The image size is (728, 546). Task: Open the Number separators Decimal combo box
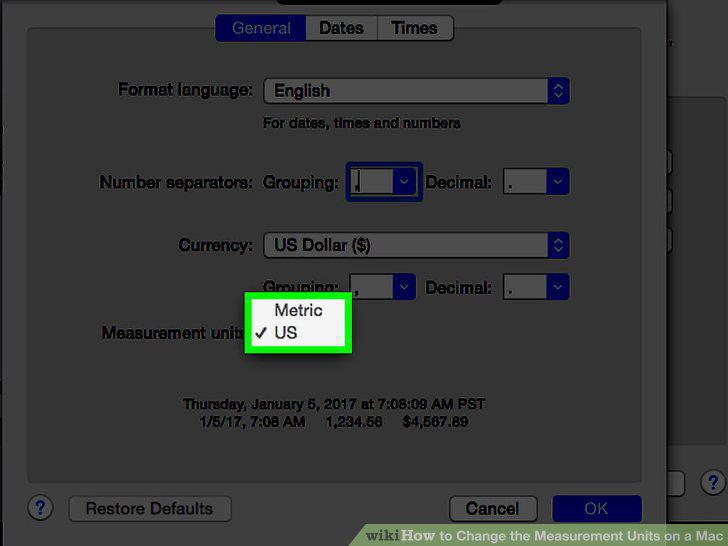pyautogui.click(x=557, y=182)
